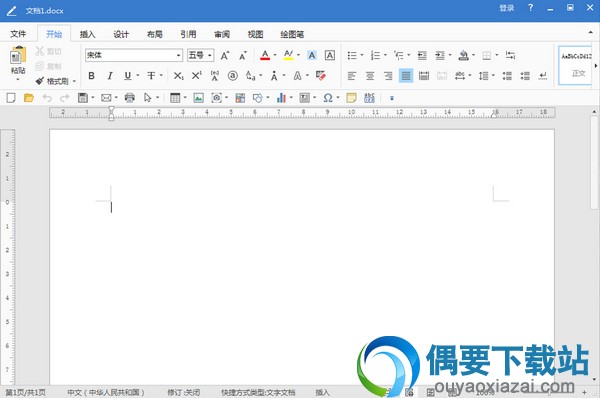Click the screenshot camera icon

tap(217, 98)
